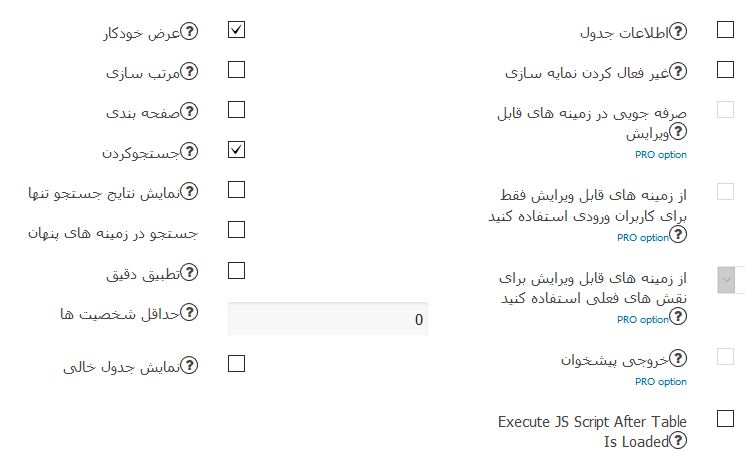Check Execute JS Script After Table checkbox

726,419
